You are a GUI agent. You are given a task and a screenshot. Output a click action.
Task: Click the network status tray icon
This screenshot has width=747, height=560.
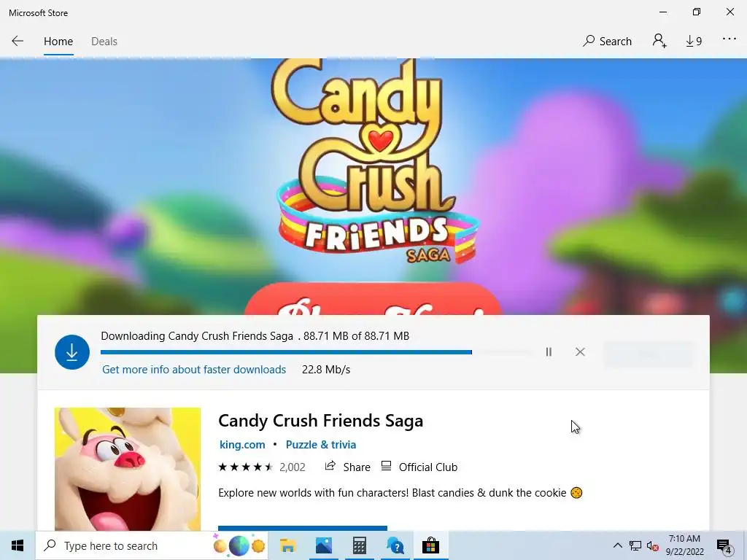pyautogui.click(x=635, y=545)
